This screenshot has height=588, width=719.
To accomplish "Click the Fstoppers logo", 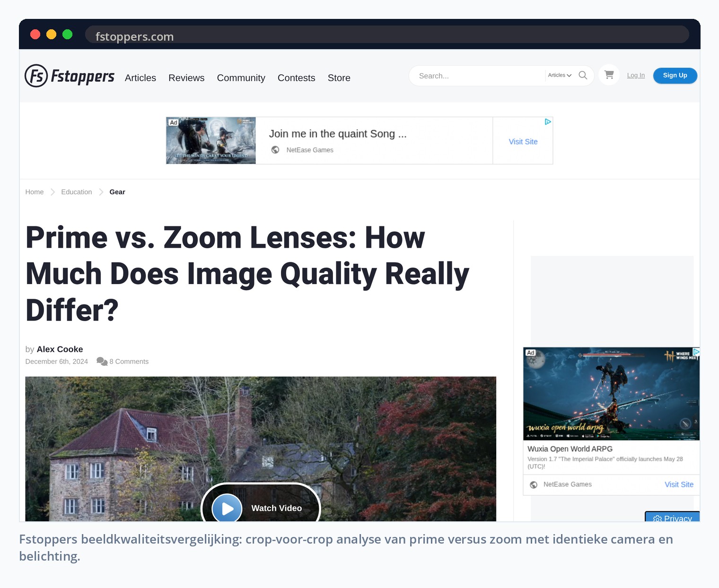I will tap(70, 76).
